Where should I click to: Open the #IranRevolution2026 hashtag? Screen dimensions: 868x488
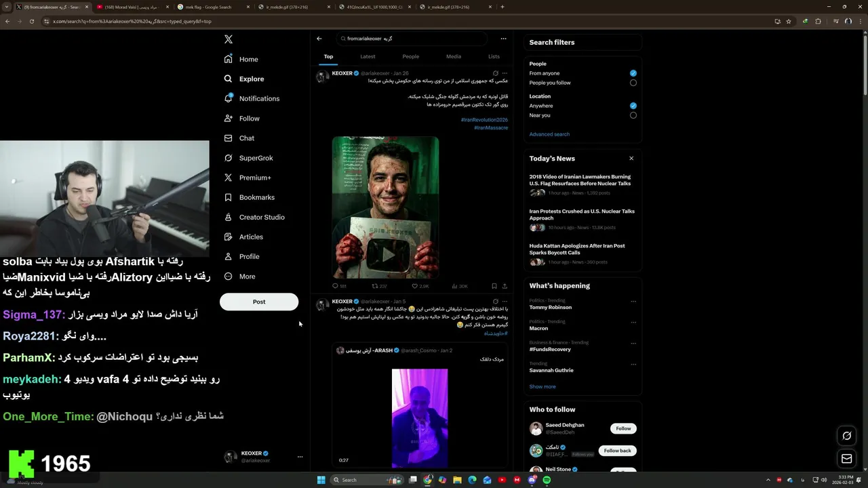[484, 120]
